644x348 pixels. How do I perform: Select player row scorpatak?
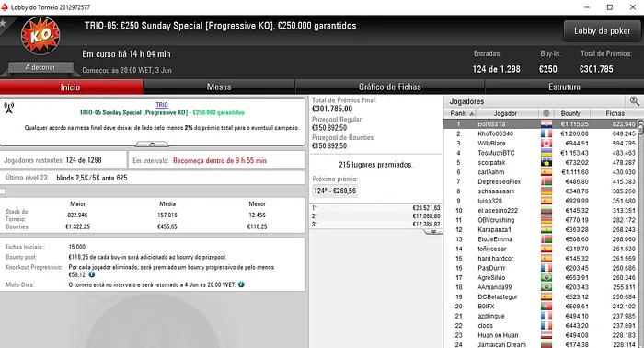pyautogui.click(x=541, y=163)
